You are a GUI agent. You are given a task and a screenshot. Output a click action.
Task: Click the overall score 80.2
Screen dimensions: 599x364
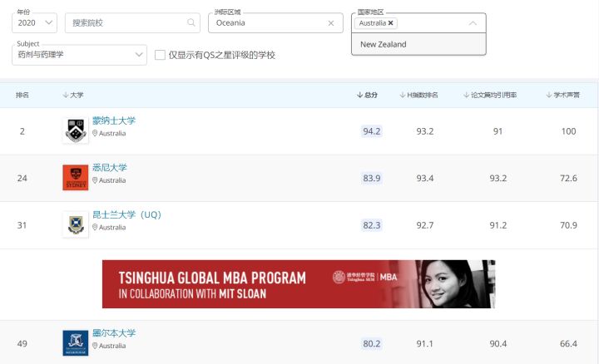tap(372, 343)
